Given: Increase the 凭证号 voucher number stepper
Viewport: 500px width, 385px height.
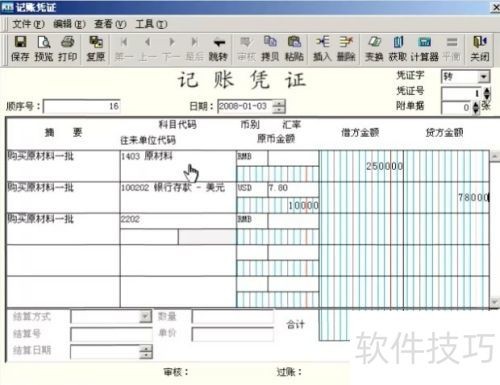Looking at the screenshot, I should coord(487,90).
